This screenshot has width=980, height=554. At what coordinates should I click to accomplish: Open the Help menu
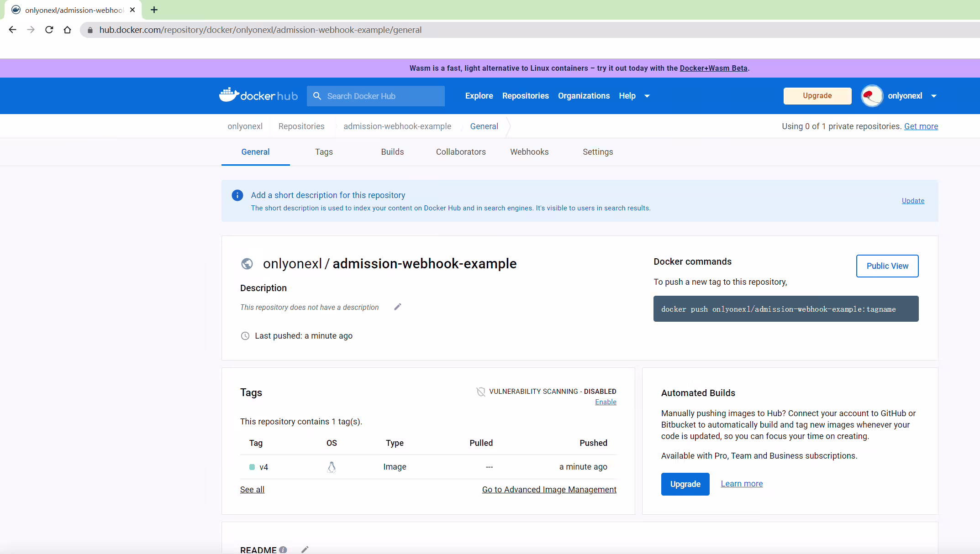[627, 96]
